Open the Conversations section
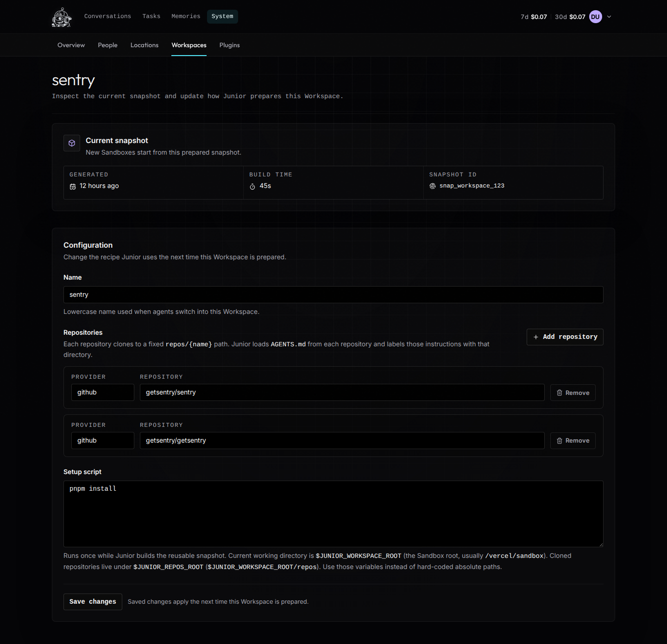 click(108, 17)
